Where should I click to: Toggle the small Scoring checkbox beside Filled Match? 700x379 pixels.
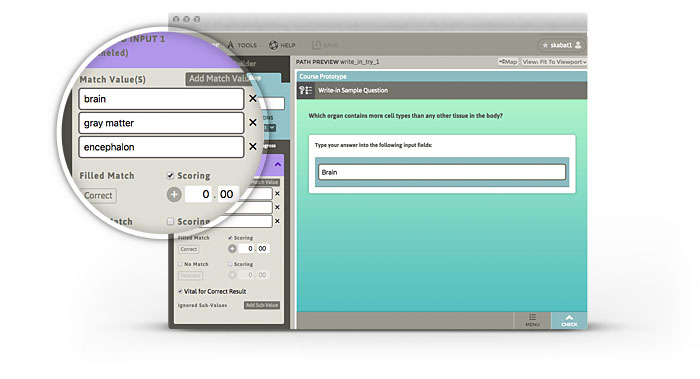tap(230, 238)
